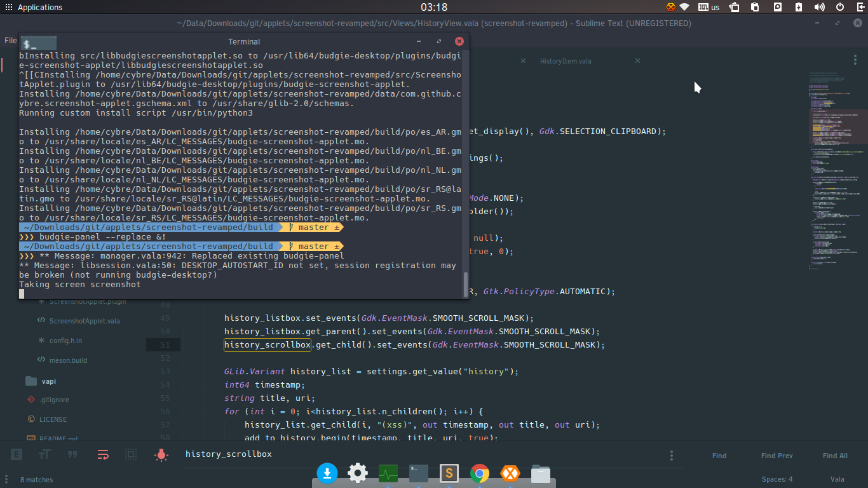The height and width of the screenshot is (488, 868).
Task: Open the power menu icon
Action: tap(840, 8)
